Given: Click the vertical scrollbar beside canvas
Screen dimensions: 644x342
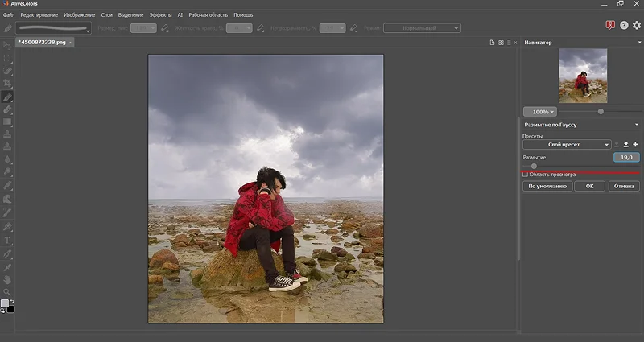Looking at the screenshot, I should [x=518, y=189].
